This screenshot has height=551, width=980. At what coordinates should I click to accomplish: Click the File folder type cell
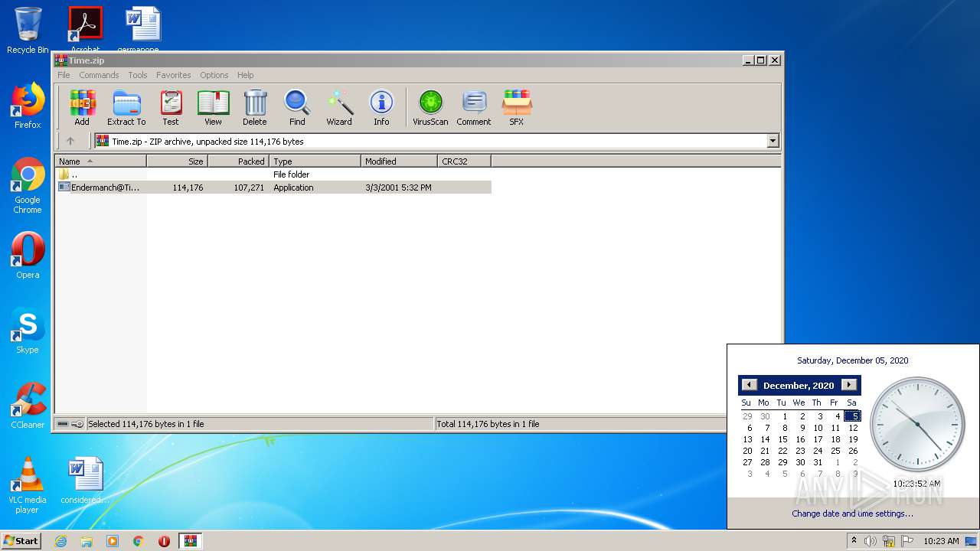pyautogui.click(x=291, y=174)
